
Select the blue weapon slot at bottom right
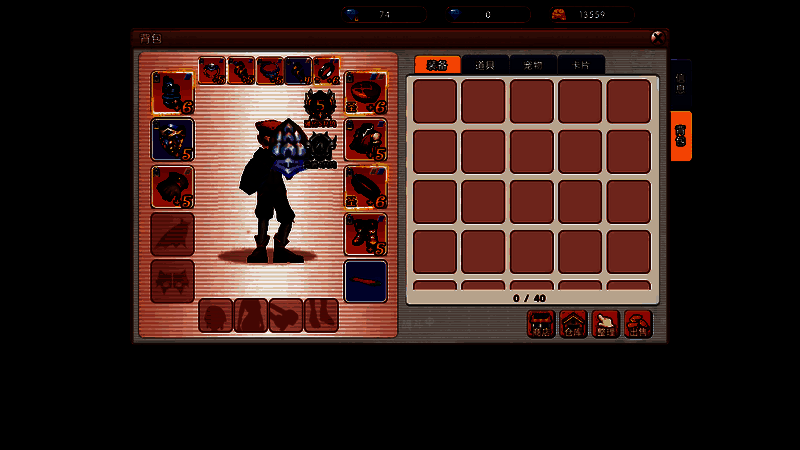click(x=365, y=281)
